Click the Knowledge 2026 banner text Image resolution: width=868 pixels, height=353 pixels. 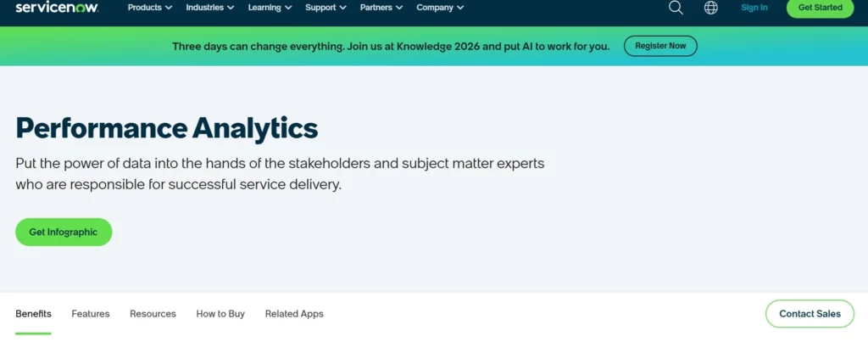(391, 47)
